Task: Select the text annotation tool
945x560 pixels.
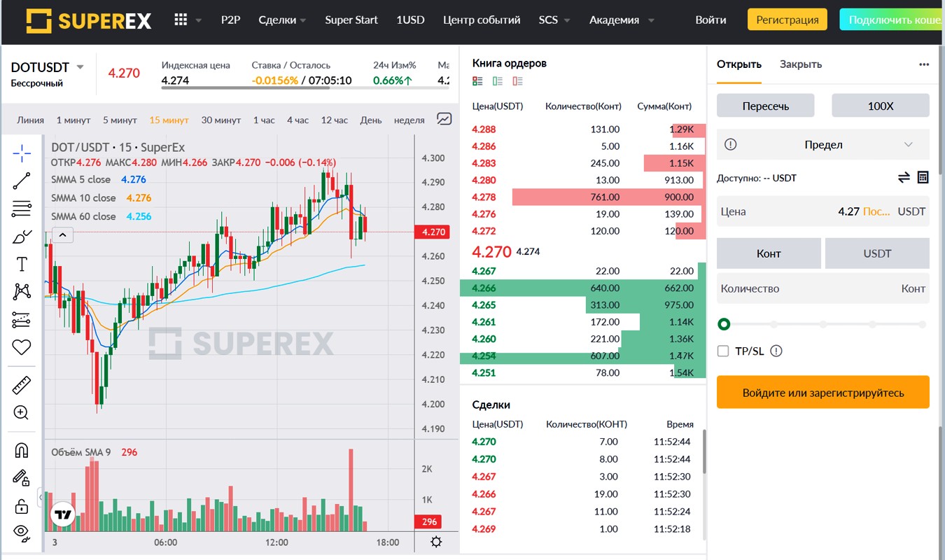Action: [x=22, y=264]
